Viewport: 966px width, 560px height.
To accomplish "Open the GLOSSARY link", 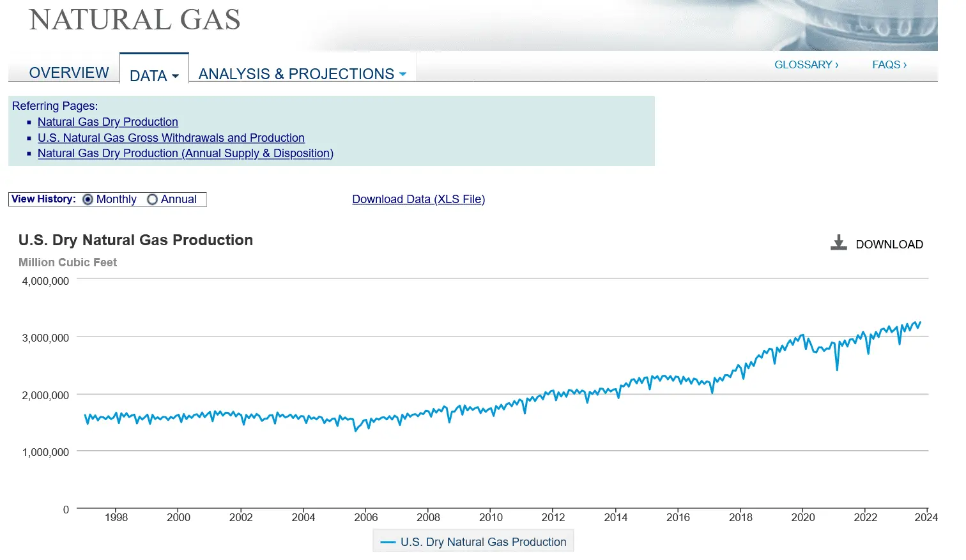I will coord(806,64).
